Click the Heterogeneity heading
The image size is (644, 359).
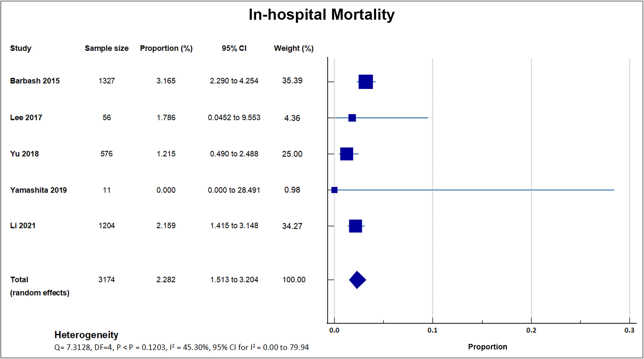86,335
